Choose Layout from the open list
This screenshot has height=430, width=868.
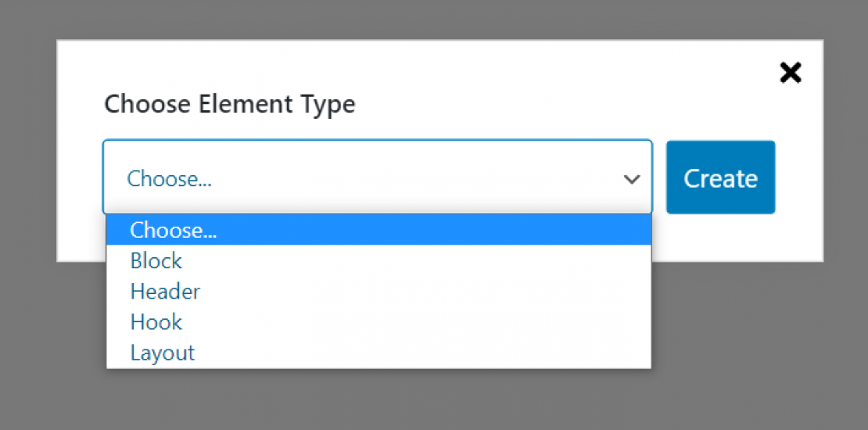tap(163, 353)
